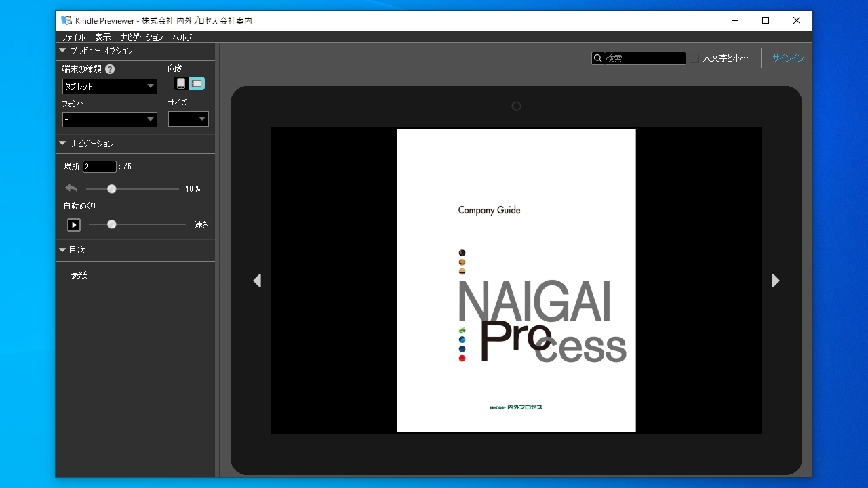
Task: Click the 端末の種類 label
Action: point(82,69)
